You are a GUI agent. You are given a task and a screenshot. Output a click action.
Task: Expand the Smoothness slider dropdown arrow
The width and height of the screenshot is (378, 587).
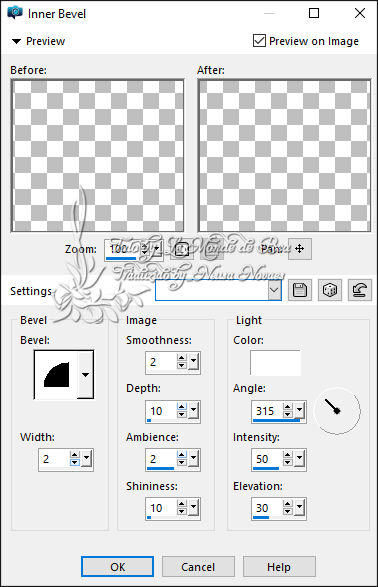193,361
